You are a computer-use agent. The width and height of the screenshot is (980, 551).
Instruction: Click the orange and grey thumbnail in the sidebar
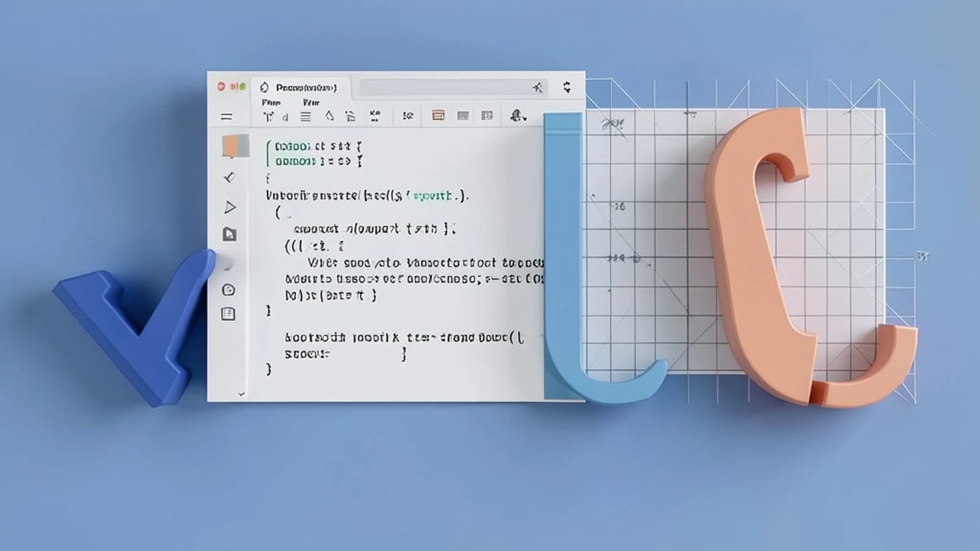pos(235,146)
